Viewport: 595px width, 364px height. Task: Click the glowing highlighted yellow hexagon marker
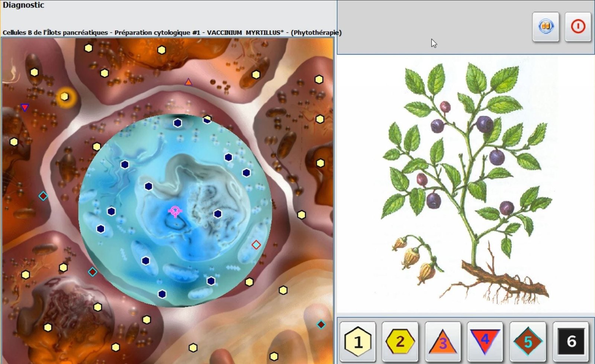[65, 97]
